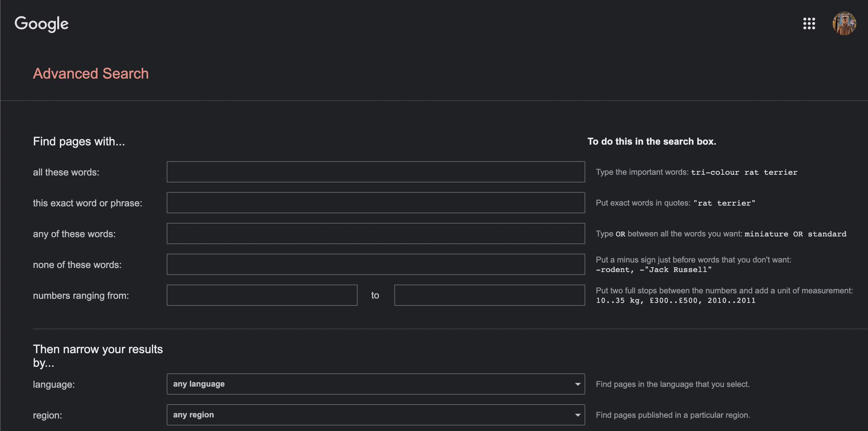
Task: Go to Google home via the logo
Action: point(41,24)
